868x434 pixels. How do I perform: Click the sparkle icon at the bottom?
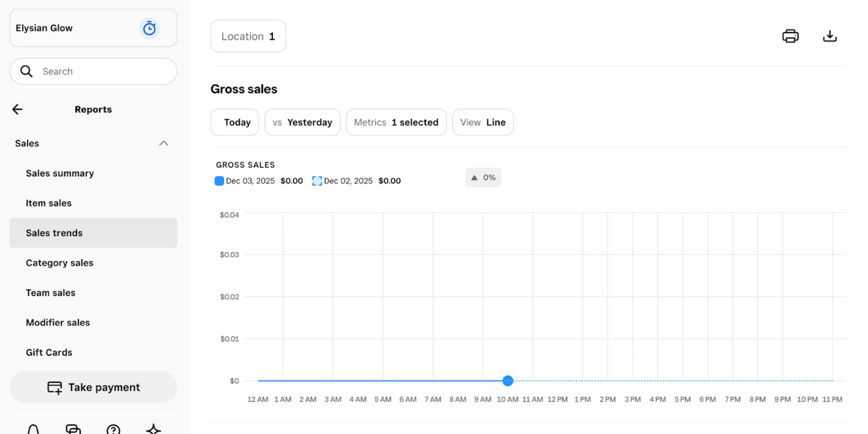tap(153, 429)
